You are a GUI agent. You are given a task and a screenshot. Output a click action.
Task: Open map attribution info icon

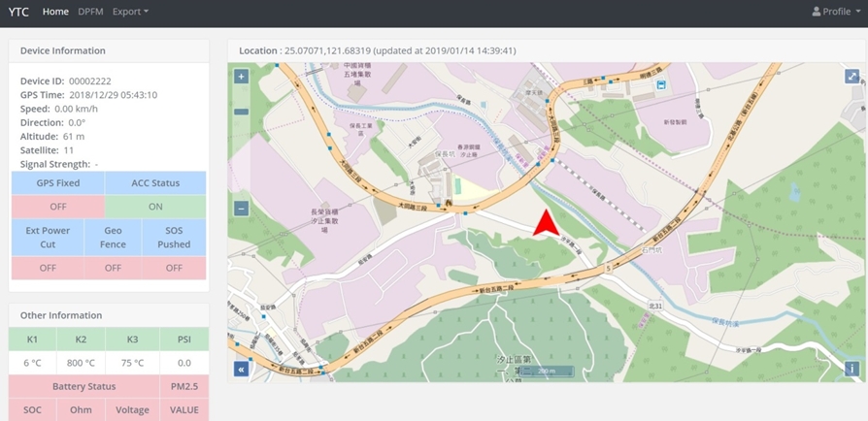point(851,369)
